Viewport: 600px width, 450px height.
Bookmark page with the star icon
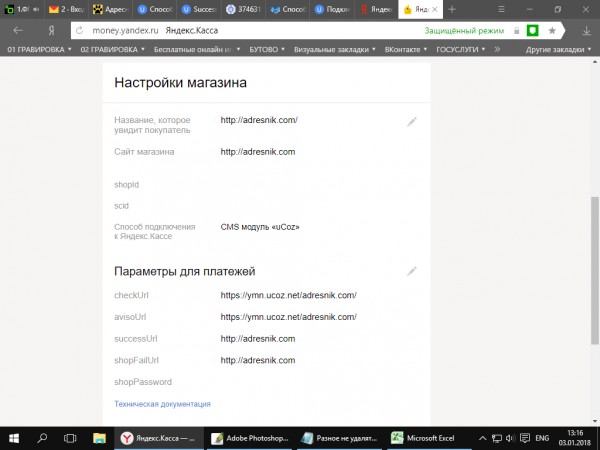pyautogui.click(x=552, y=31)
